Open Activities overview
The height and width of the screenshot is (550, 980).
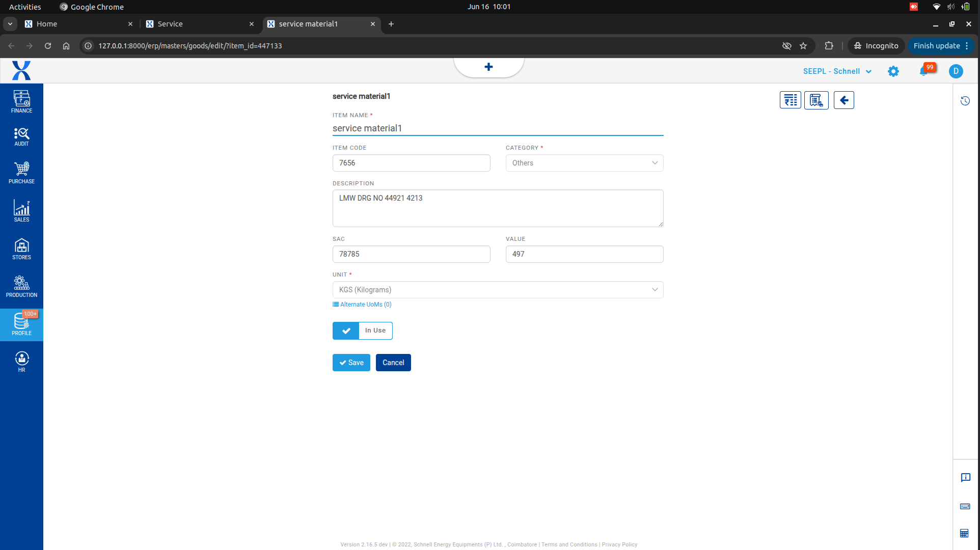[x=25, y=7]
